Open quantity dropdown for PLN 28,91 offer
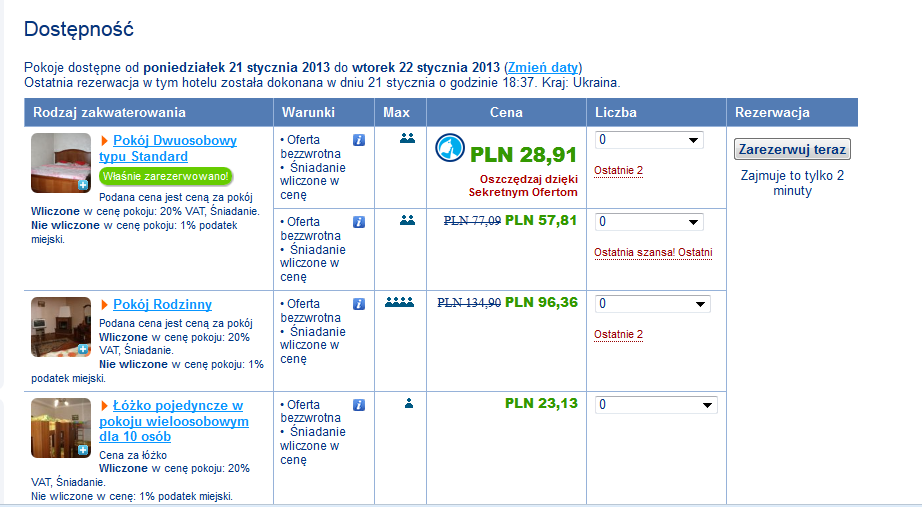Screen dimensions: 922x507 click(649, 140)
